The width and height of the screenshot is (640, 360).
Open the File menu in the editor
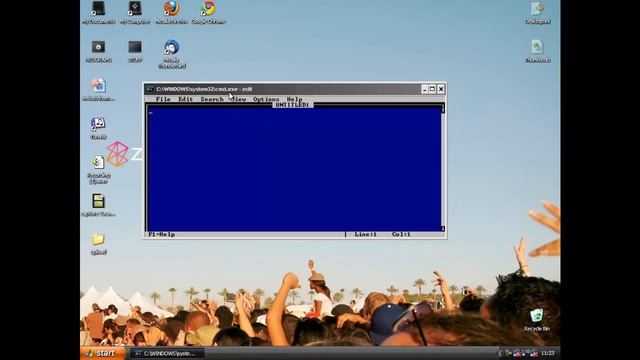pos(163,99)
